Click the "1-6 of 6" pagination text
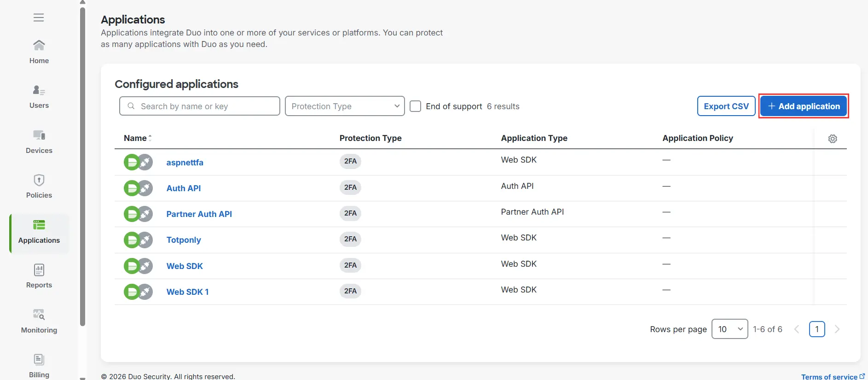This screenshot has width=868, height=380. (768, 329)
